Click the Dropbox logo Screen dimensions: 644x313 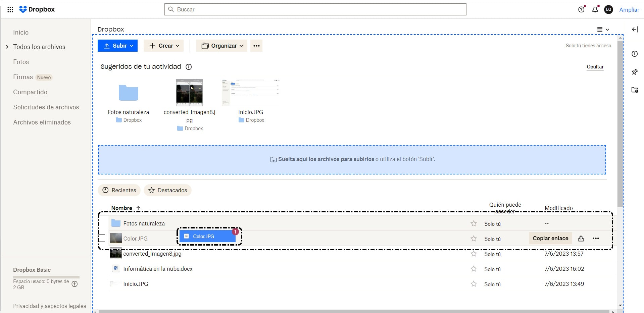tap(37, 9)
